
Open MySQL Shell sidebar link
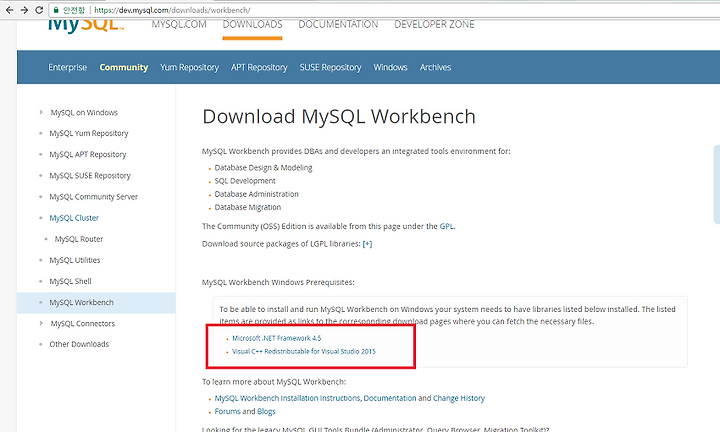click(x=70, y=281)
